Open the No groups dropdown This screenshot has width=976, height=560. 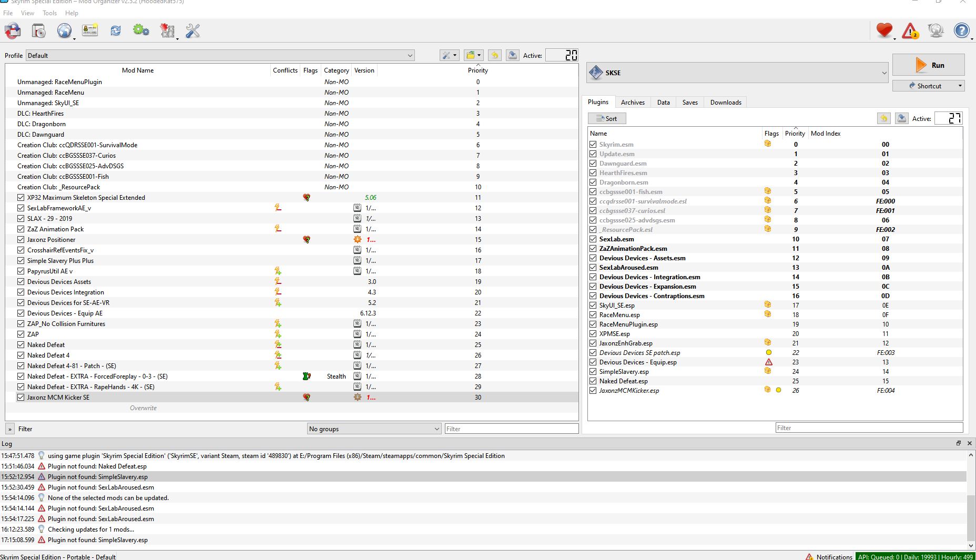(x=436, y=429)
